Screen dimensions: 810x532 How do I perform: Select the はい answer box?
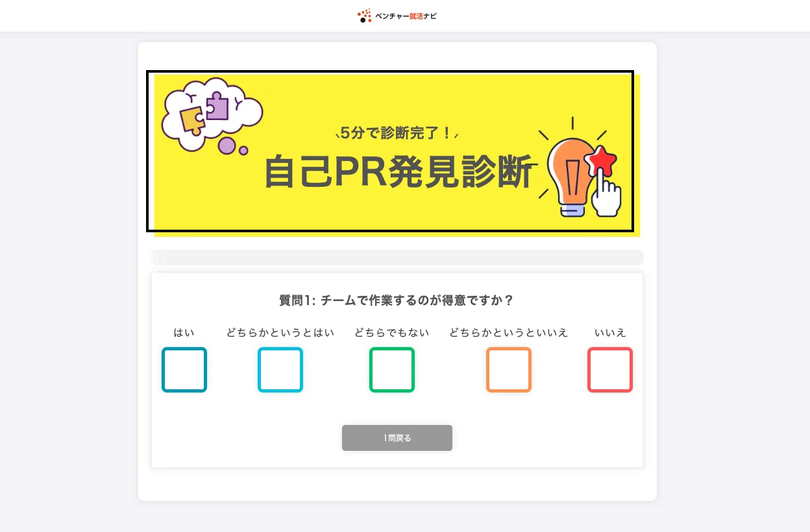(184, 370)
